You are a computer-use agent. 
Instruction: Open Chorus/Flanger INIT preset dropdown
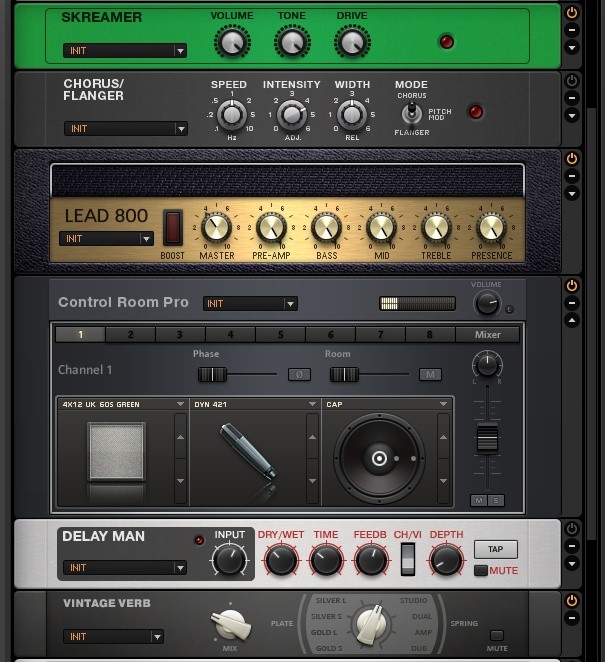pyautogui.click(x=126, y=128)
